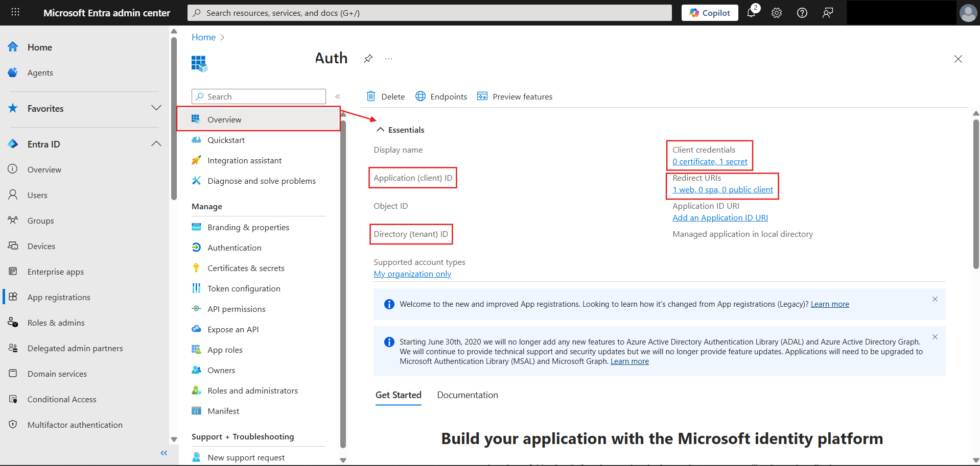Pin the Auth app with pushpin icon

(x=368, y=59)
